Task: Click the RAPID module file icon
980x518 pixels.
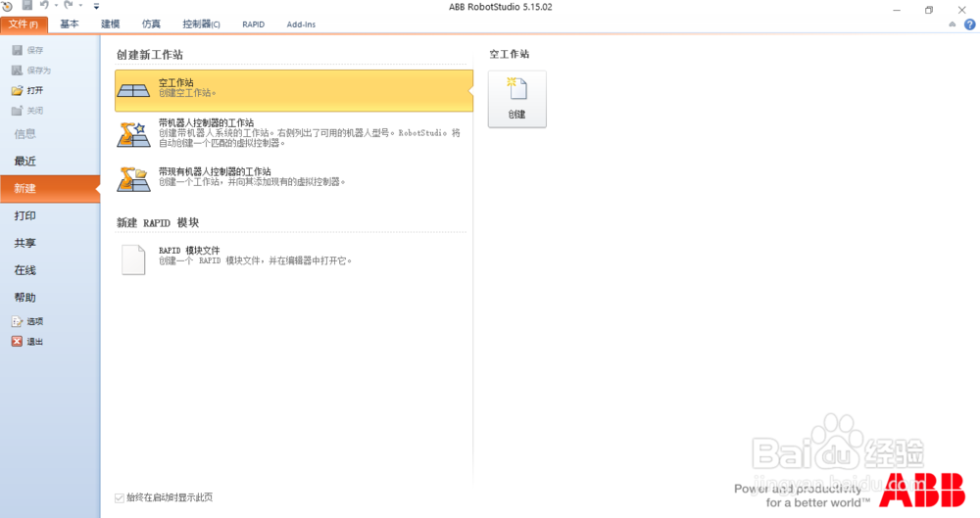Action: (x=133, y=259)
